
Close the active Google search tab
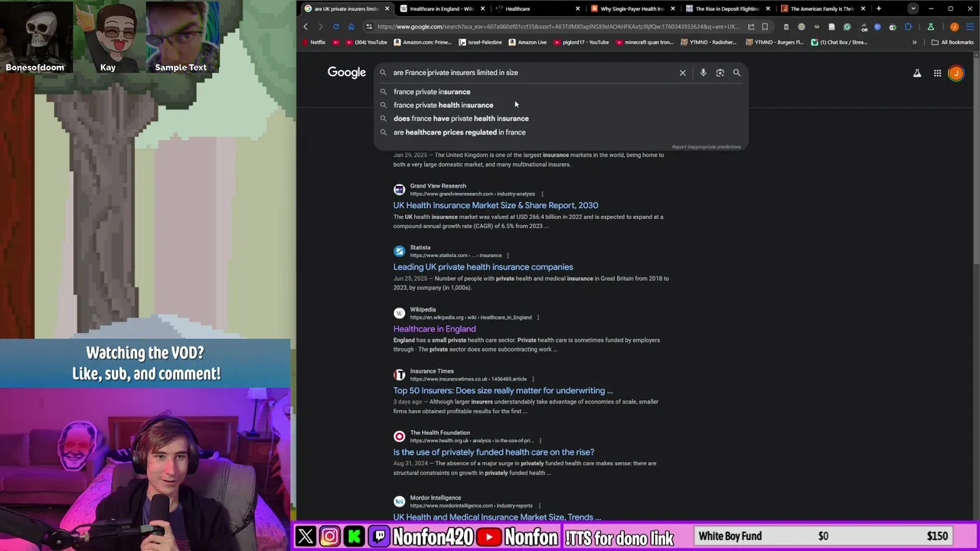[x=387, y=8]
